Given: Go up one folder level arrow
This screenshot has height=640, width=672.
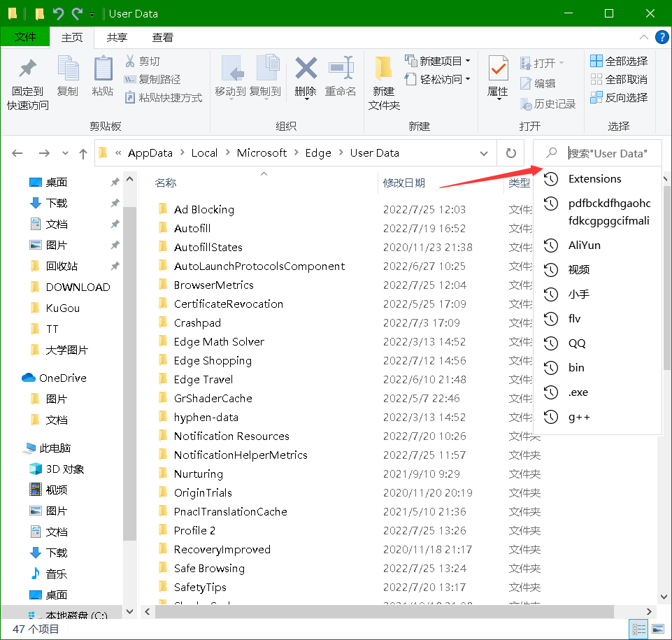Looking at the screenshot, I should (x=83, y=153).
